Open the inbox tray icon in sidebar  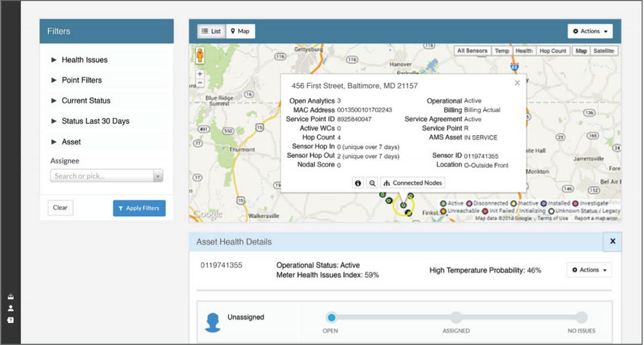[x=11, y=297]
